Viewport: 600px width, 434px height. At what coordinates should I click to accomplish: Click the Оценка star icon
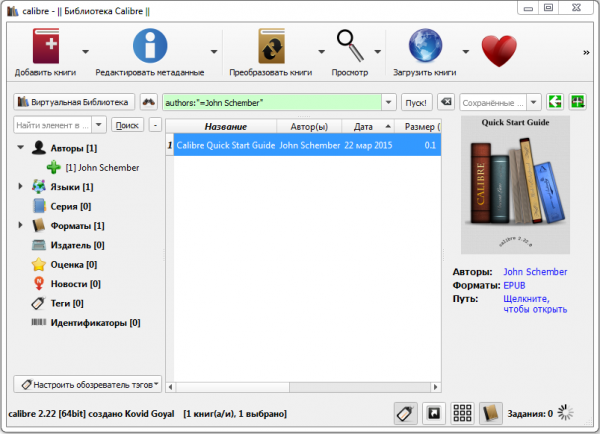coord(39,264)
